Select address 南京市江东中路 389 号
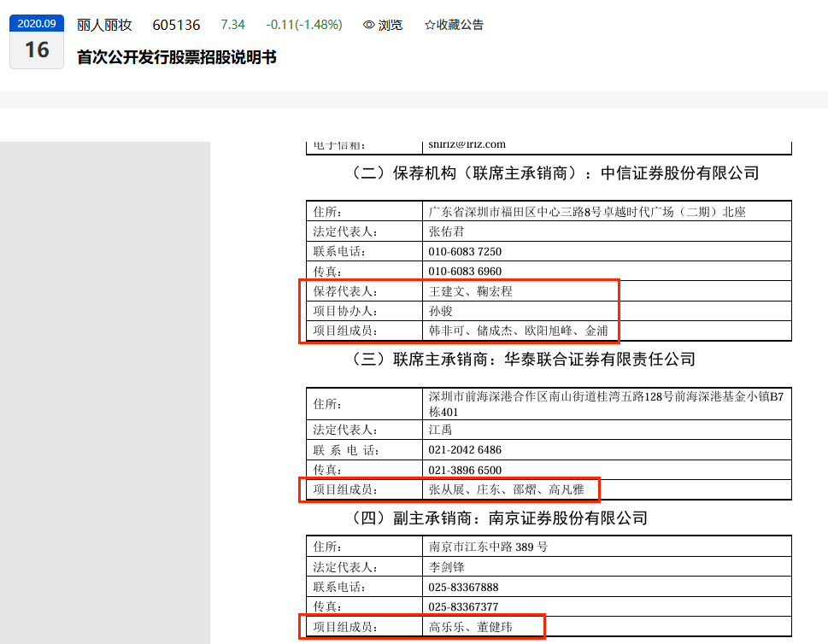The image size is (828, 644). click(488, 547)
